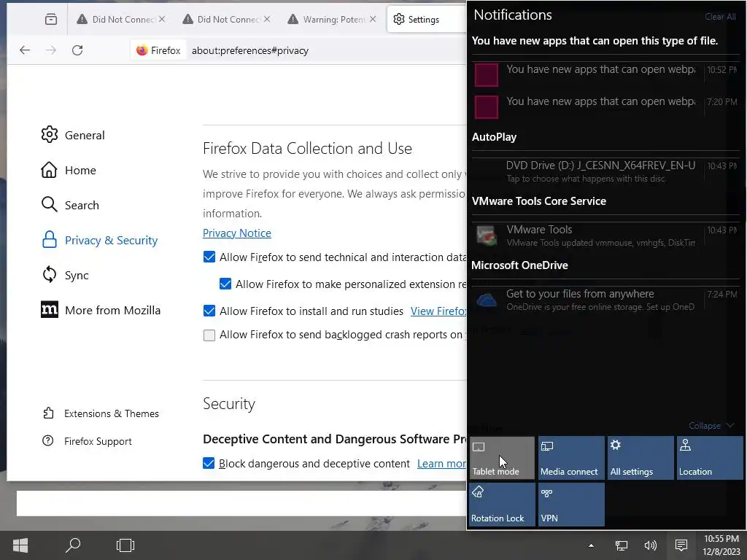
Task: Open Media connect quick action
Action: 570,458
